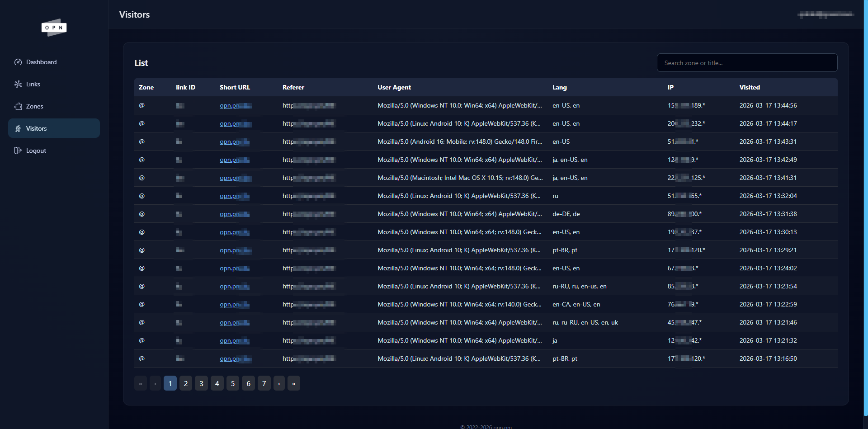Choose Logout in the sidebar
The width and height of the screenshot is (868, 429).
(x=54, y=151)
